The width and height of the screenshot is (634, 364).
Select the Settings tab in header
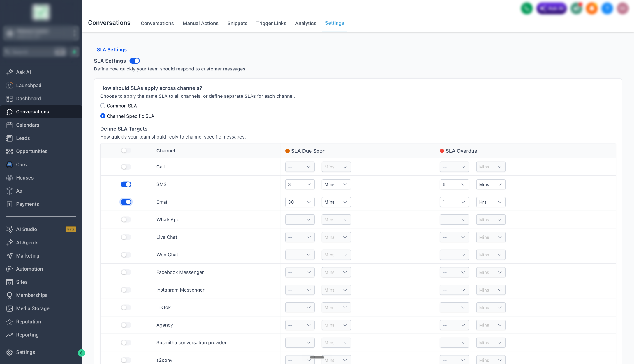point(334,23)
